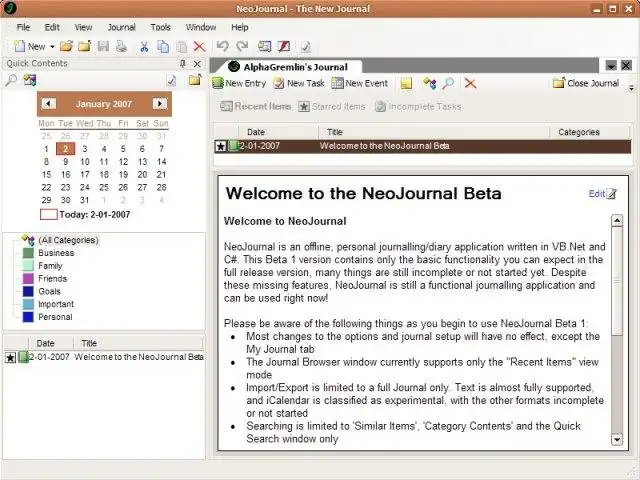
Task: Click the Redo arrow icon
Action: click(x=242, y=46)
